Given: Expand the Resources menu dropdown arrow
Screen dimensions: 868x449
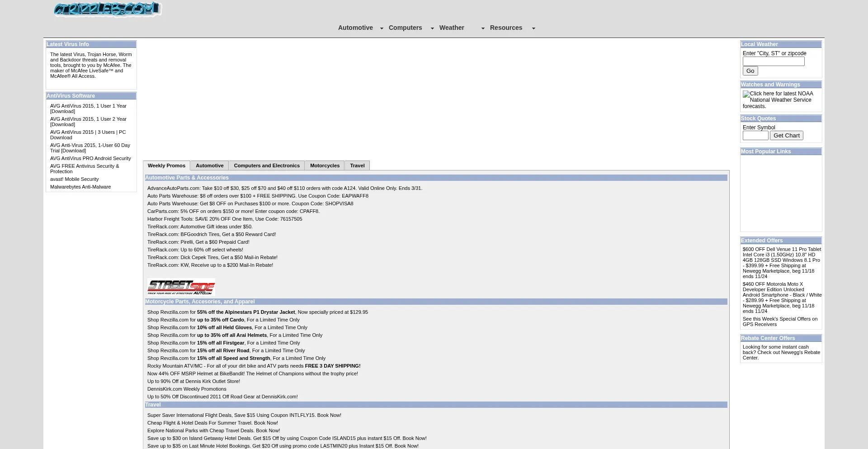Looking at the screenshot, I should pos(533,28).
